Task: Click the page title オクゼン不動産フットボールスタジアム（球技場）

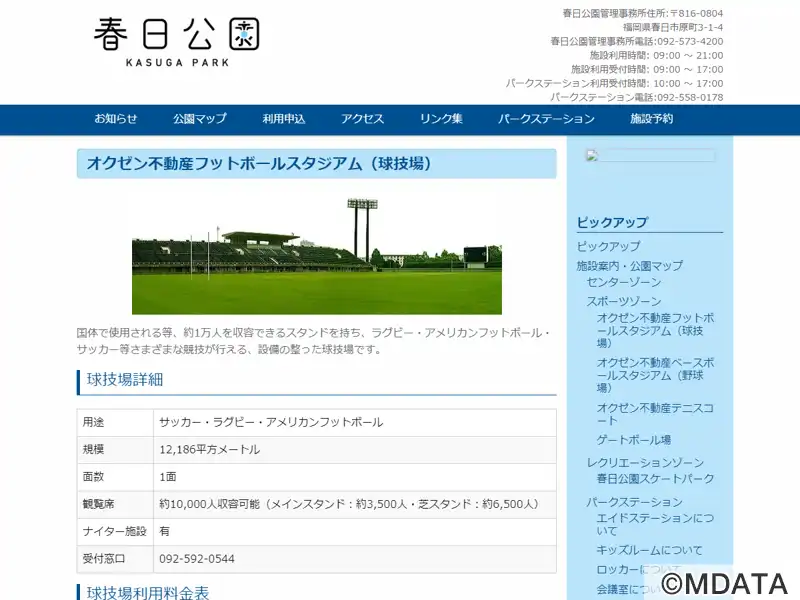Action: 259,164
